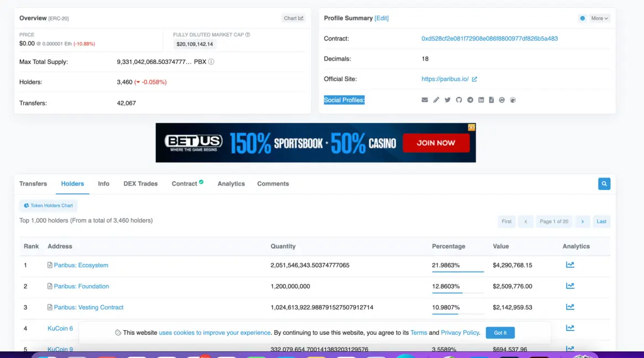Viewport: 644px width, 358px height.
Task: Click the $4,290,768.15 value cell
Action: tap(512, 265)
